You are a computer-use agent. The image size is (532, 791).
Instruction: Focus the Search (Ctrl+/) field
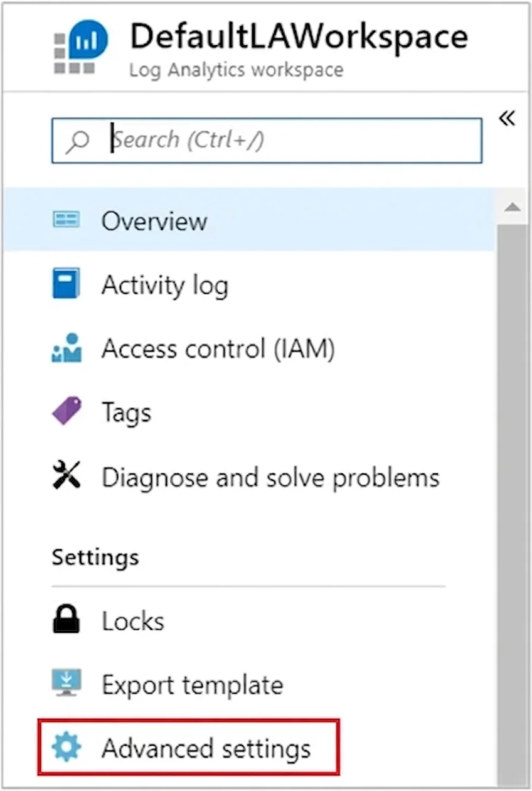pos(267,141)
